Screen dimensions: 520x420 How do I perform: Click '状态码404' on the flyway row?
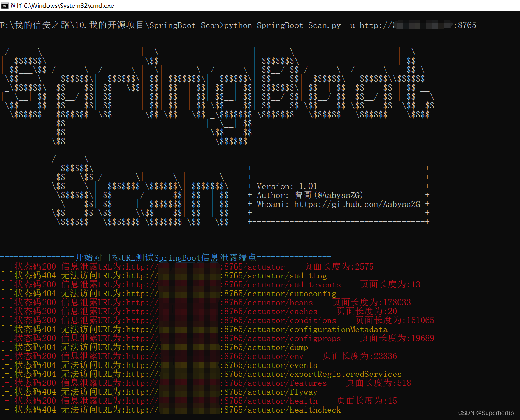click(x=35, y=392)
